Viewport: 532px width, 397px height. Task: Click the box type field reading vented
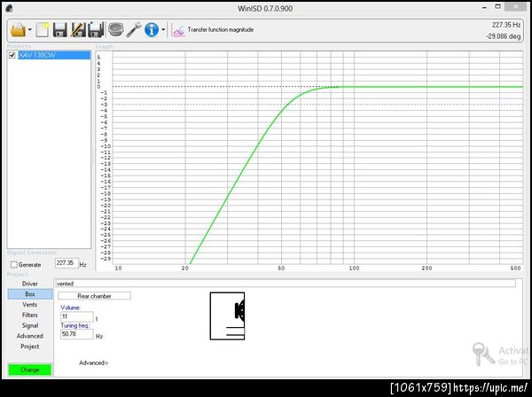tap(285, 284)
